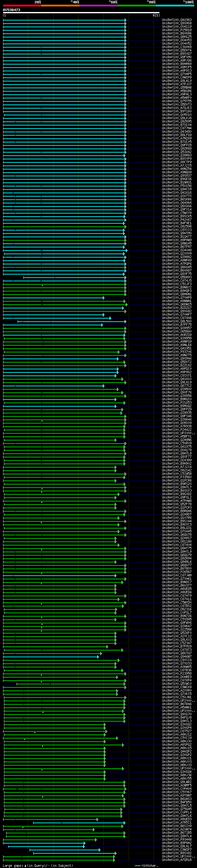Viewport: 197px width, 868px height.
Task: Select hit label UniRef100_P42067
Action: tap(177, 220)
